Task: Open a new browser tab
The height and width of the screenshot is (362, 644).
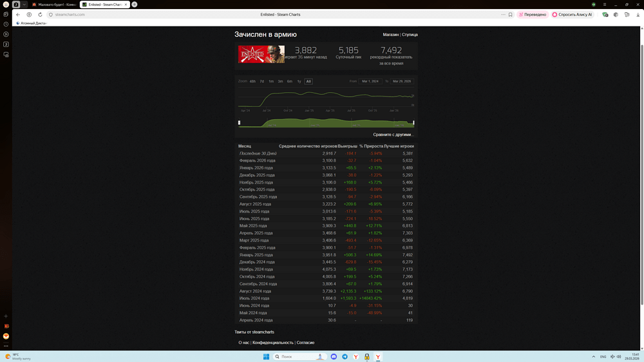Action: (x=135, y=5)
